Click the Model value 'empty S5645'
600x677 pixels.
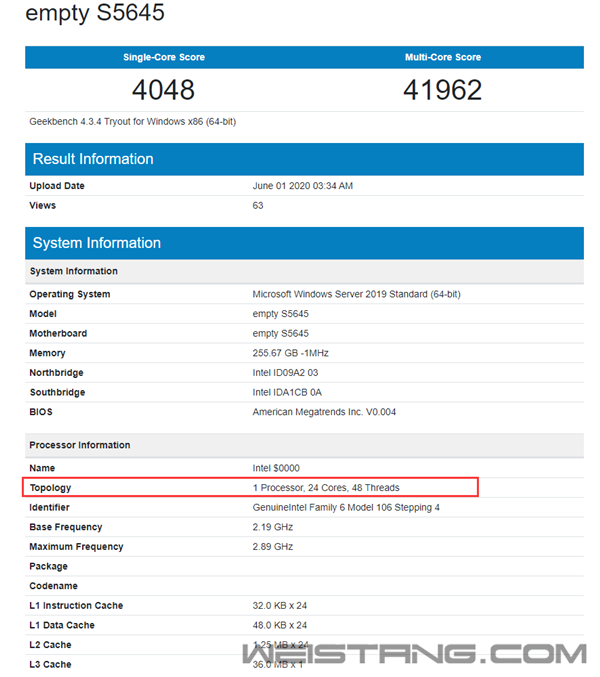click(x=281, y=314)
